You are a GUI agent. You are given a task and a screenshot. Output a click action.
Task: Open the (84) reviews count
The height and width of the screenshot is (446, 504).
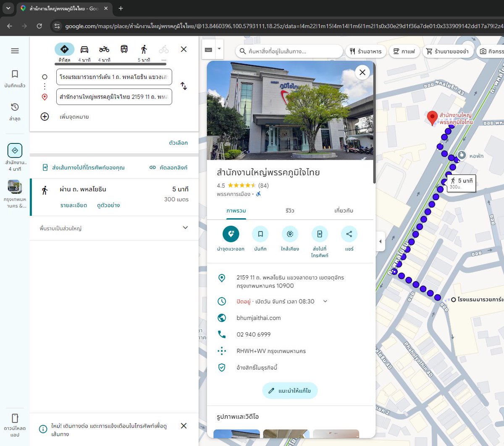point(263,185)
